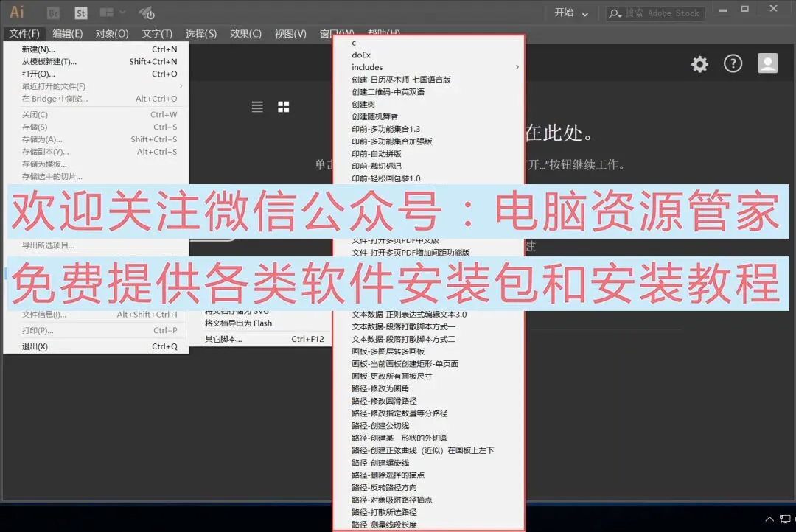Select 关闭(C) menu entry
This screenshot has height=532, width=796.
click(x=96, y=114)
